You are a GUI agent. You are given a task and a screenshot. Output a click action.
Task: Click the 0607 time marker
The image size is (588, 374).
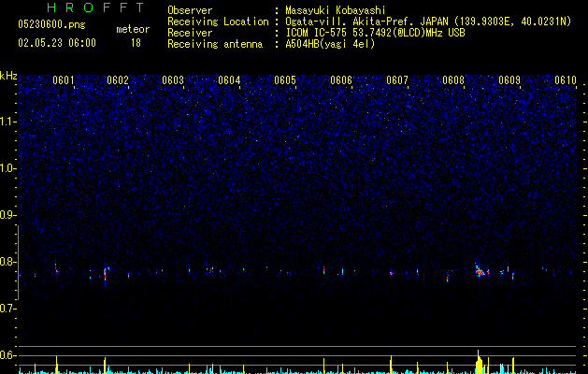point(397,80)
